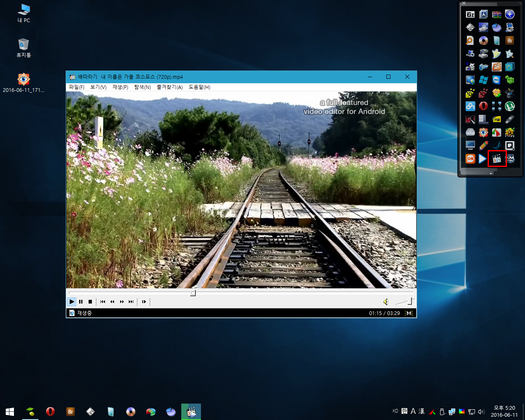Screen dimensions: 525x420
Task: Select the 내 PC desktop icon
Action: [x=24, y=13]
